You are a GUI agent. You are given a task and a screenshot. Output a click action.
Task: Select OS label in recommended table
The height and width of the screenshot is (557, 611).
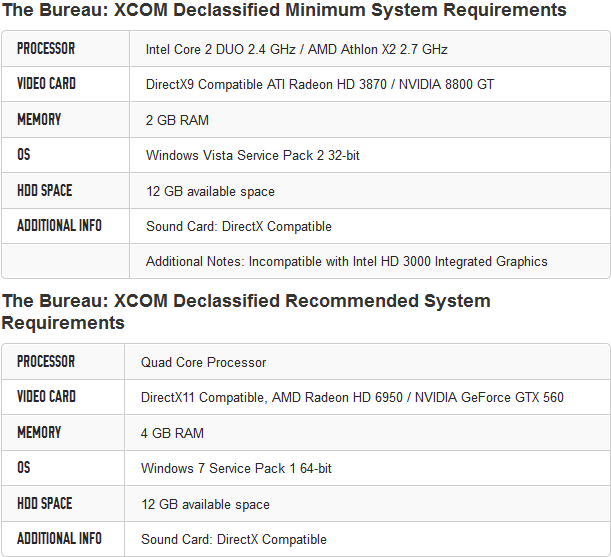tap(24, 468)
